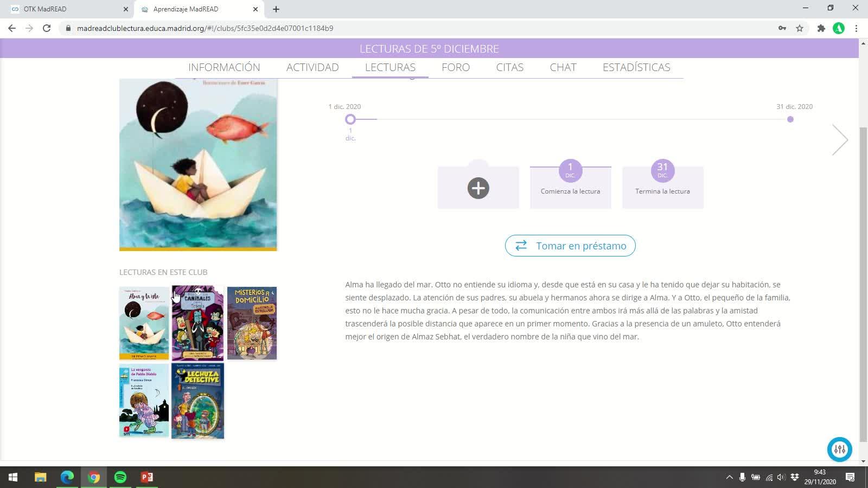This screenshot has width=868, height=488.
Task: Open PowerPoint from the taskbar
Action: [147, 477]
